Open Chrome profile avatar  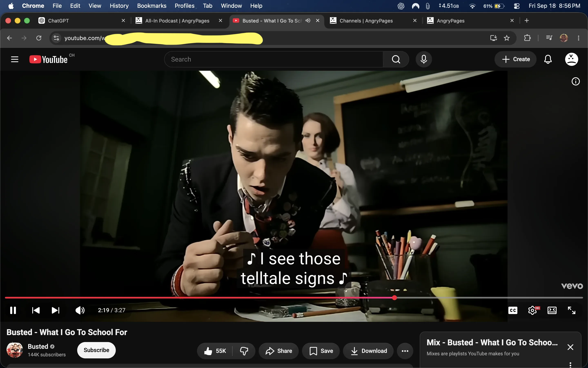pyautogui.click(x=564, y=38)
